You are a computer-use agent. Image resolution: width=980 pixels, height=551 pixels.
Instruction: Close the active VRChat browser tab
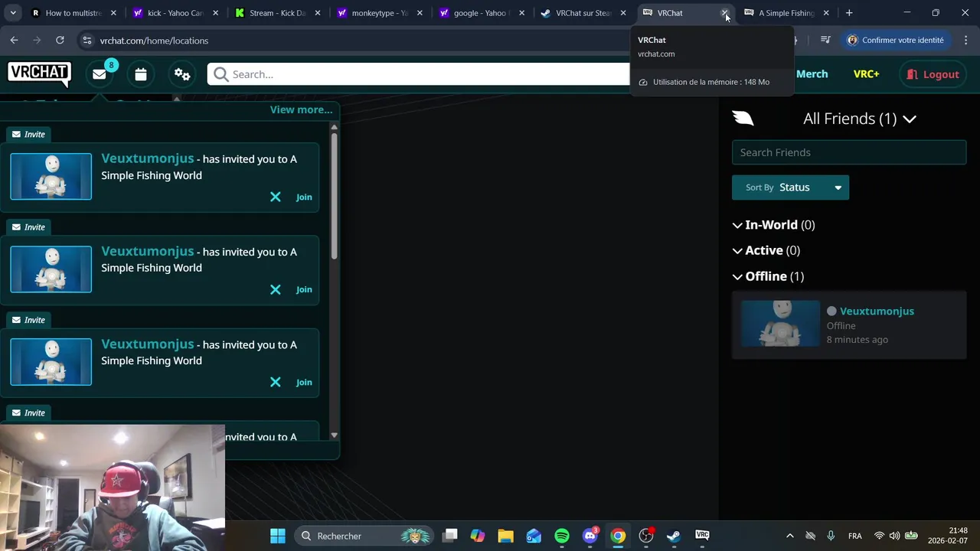724,13
